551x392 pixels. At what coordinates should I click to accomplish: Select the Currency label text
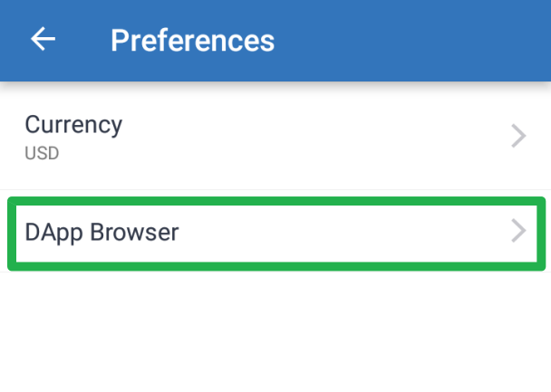73,124
